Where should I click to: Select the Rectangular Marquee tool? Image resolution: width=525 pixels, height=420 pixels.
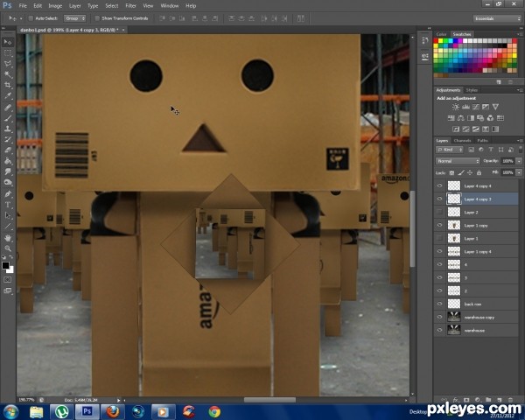[8, 52]
